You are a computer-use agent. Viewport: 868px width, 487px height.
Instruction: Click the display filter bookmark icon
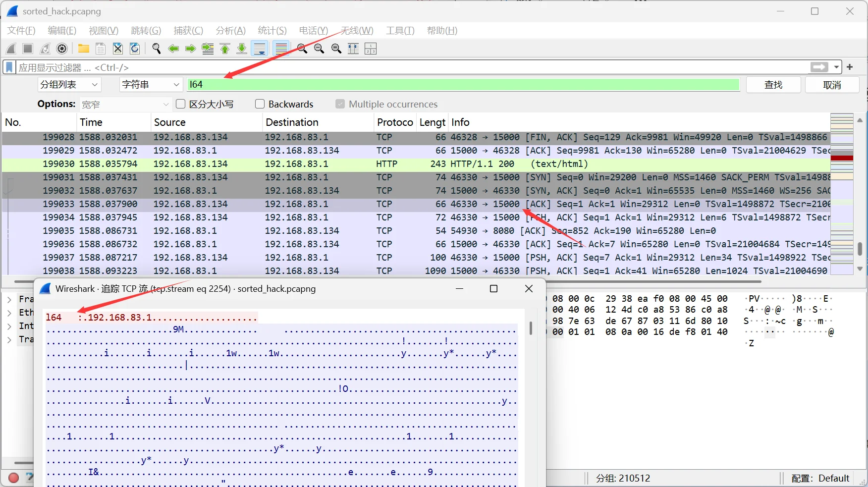pyautogui.click(x=9, y=67)
